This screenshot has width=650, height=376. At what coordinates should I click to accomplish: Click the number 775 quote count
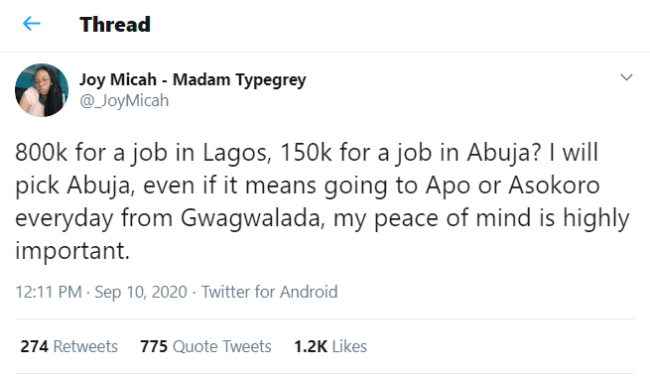pyautogui.click(x=154, y=346)
